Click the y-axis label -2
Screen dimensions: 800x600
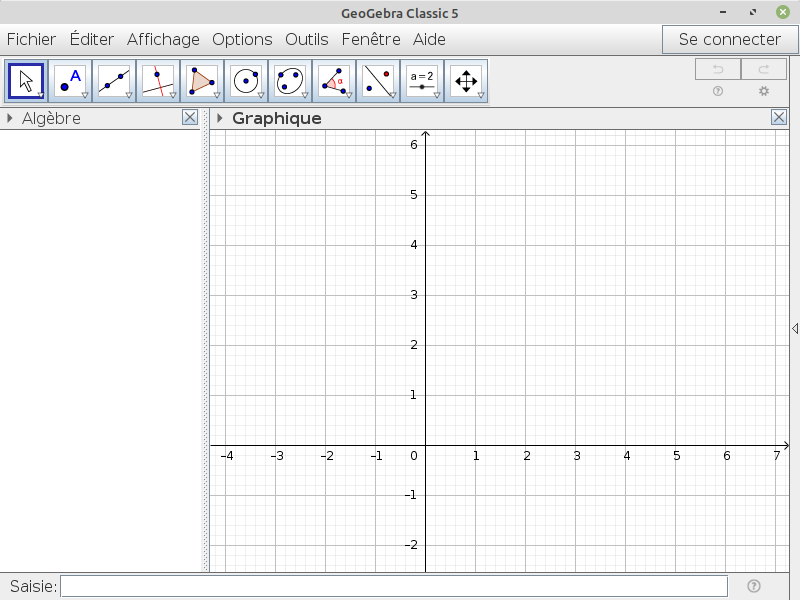(x=411, y=545)
